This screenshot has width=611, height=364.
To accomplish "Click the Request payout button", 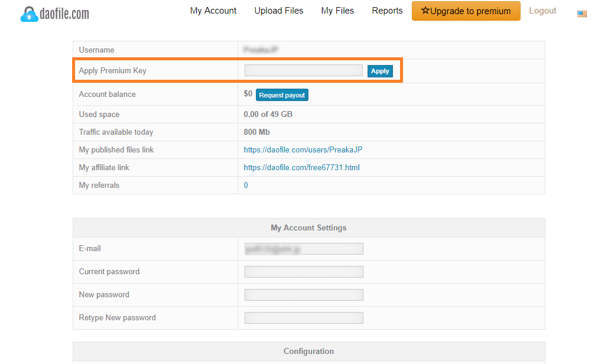I will tap(282, 95).
